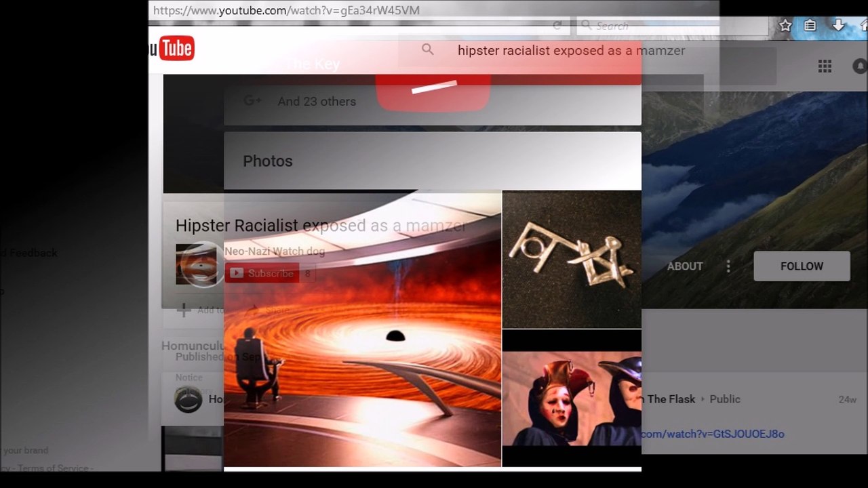Click the video title 'Hipster Racialist exposed'

pyautogui.click(x=321, y=226)
